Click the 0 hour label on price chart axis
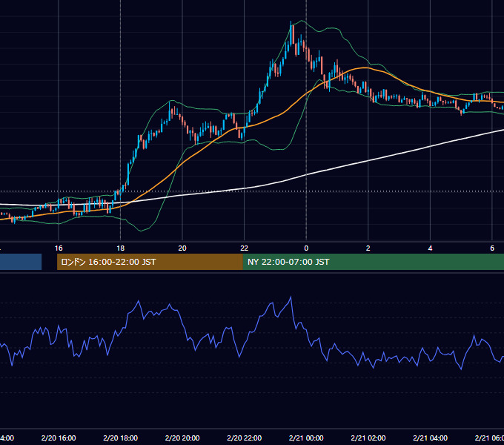Viewport: 504px width, 445px height. tap(306, 248)
